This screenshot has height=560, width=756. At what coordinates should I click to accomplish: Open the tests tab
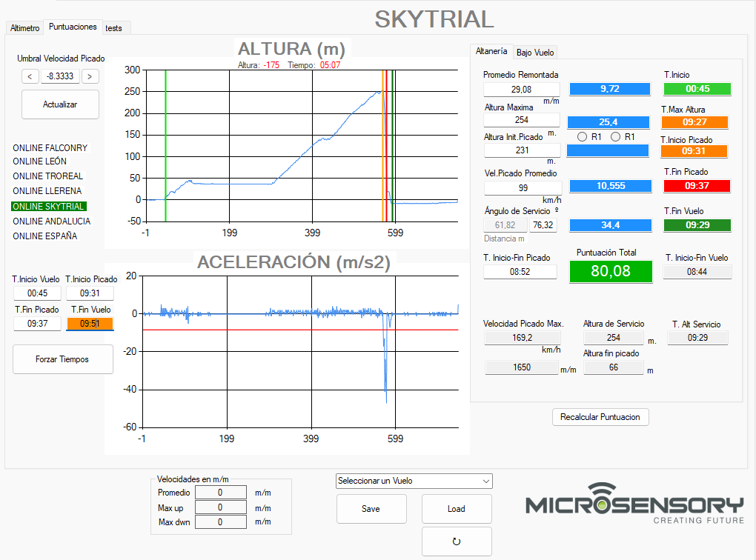point(114,28)
